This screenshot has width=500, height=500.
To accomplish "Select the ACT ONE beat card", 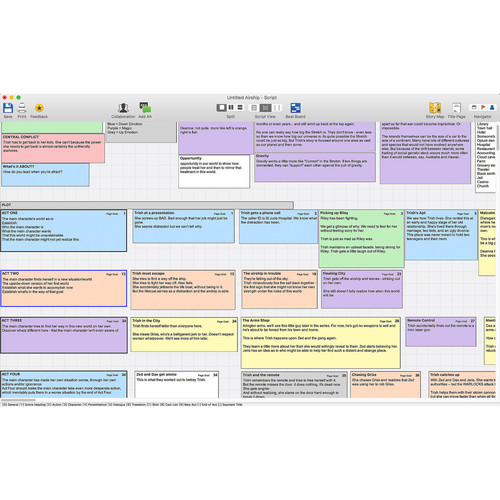I will pyautogui.click(x=64, y=230).
